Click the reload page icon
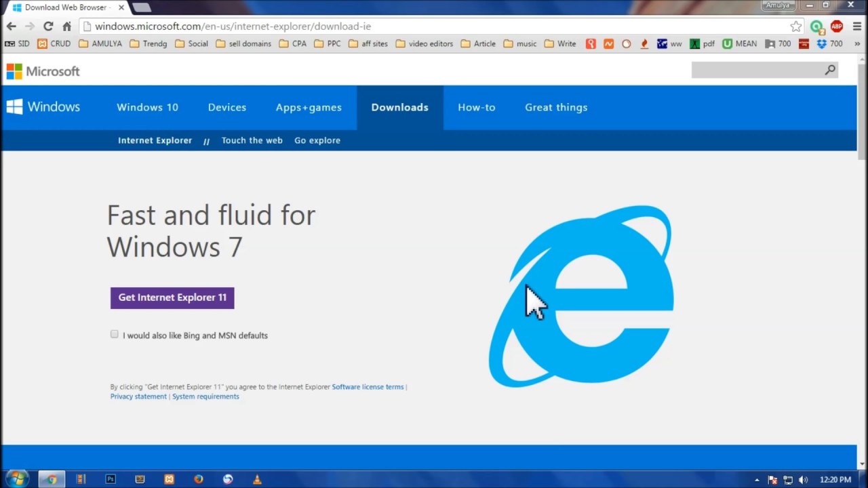The image size is (868, 488). pos(47,26)
